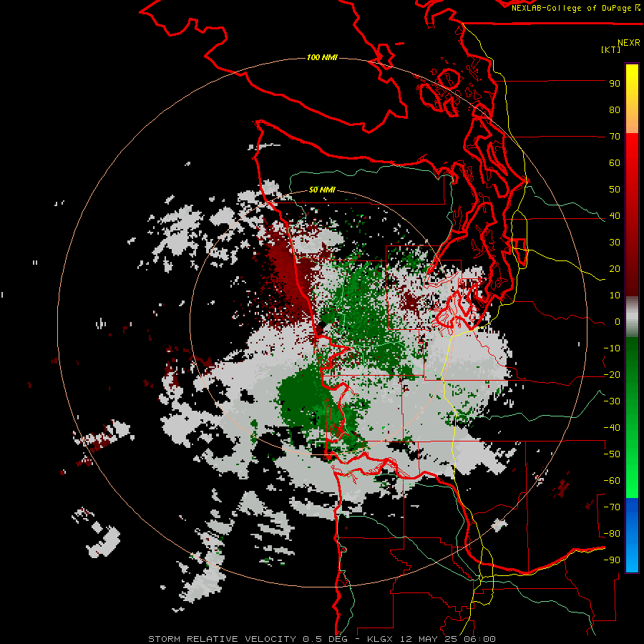644x644 pixels.
Task: Select the 30 value on velocity scale
Action: coord(615,243)
